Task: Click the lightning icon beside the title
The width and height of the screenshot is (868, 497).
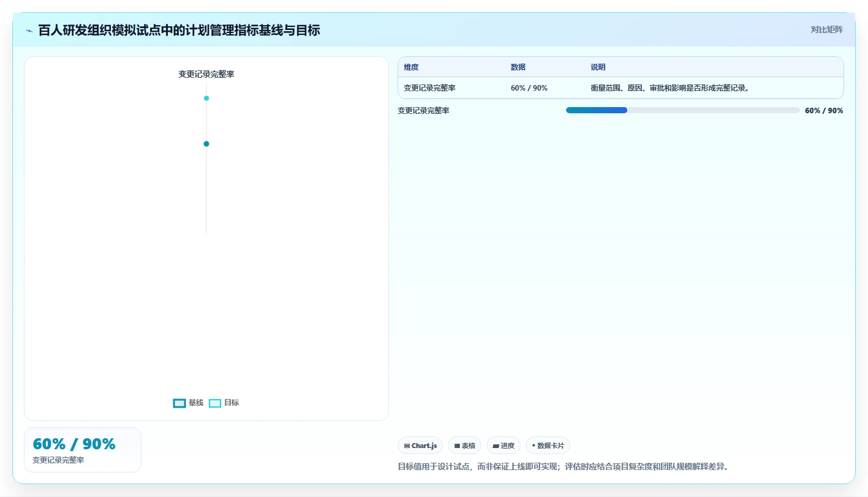Action: coord(29,30)
